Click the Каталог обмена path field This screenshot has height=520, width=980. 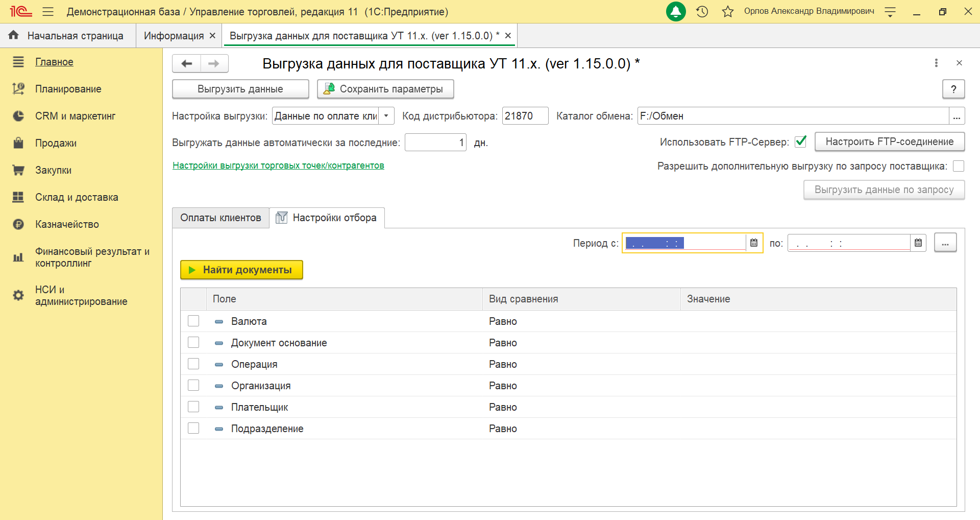click(x=793, y=116)
